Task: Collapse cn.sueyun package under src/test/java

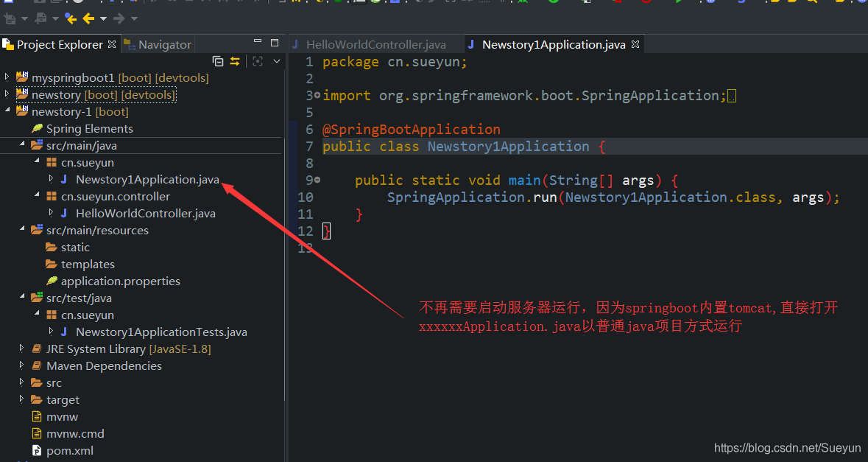Action: 37,314
